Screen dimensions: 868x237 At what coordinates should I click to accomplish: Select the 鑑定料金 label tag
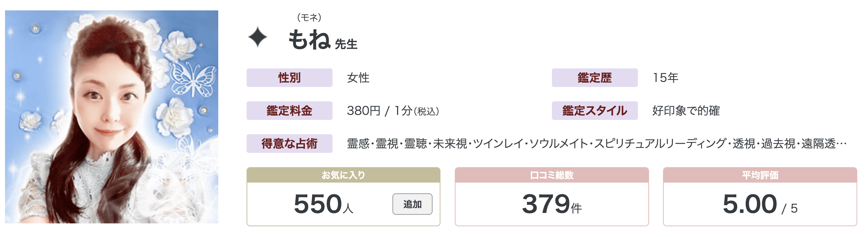[x=289, y=111]
